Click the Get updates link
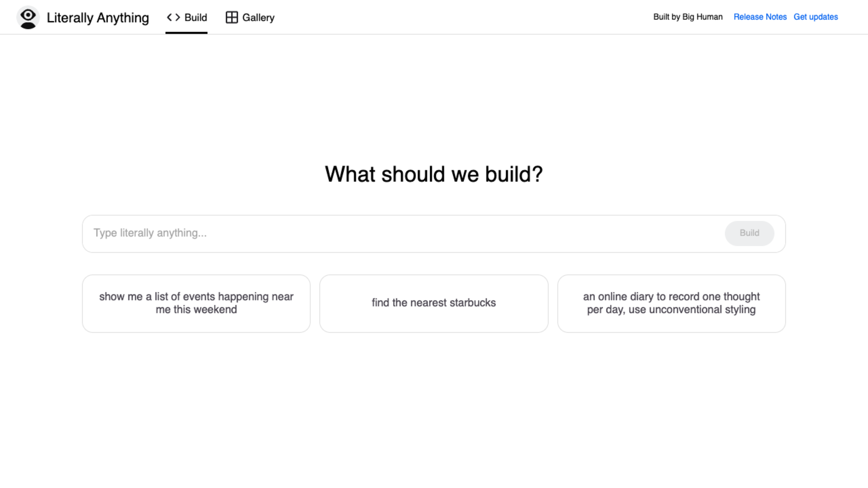Viewport: 868px width, 488px height. (x=815, y=17)
